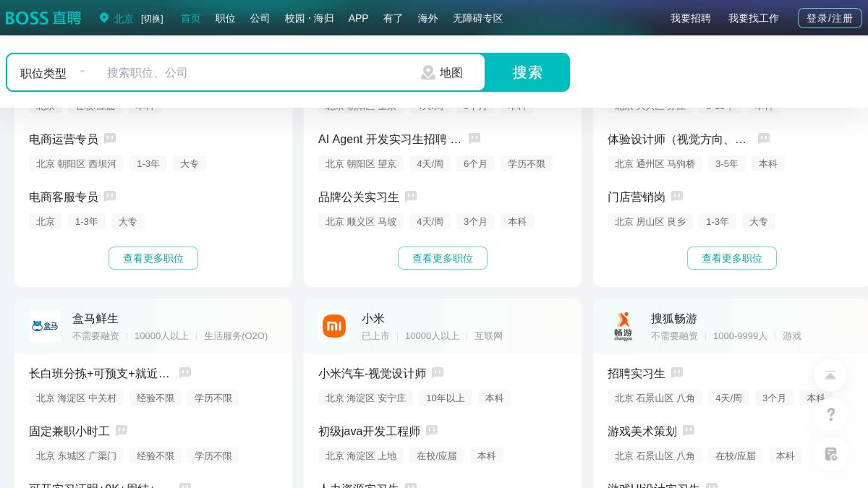Open the 小米 company logo
Screen dimensions: 868x488
click(x=334, y=326)
